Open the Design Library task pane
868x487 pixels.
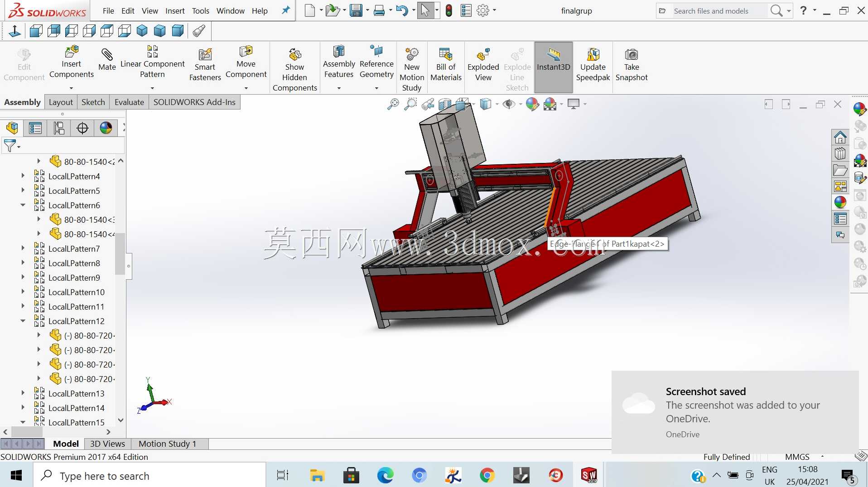click(840, 153)
